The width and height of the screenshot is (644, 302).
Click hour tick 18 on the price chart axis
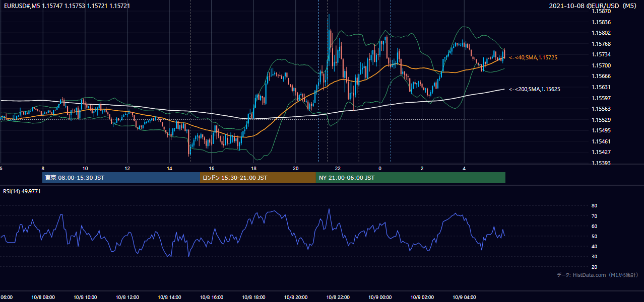click(253, 168)
